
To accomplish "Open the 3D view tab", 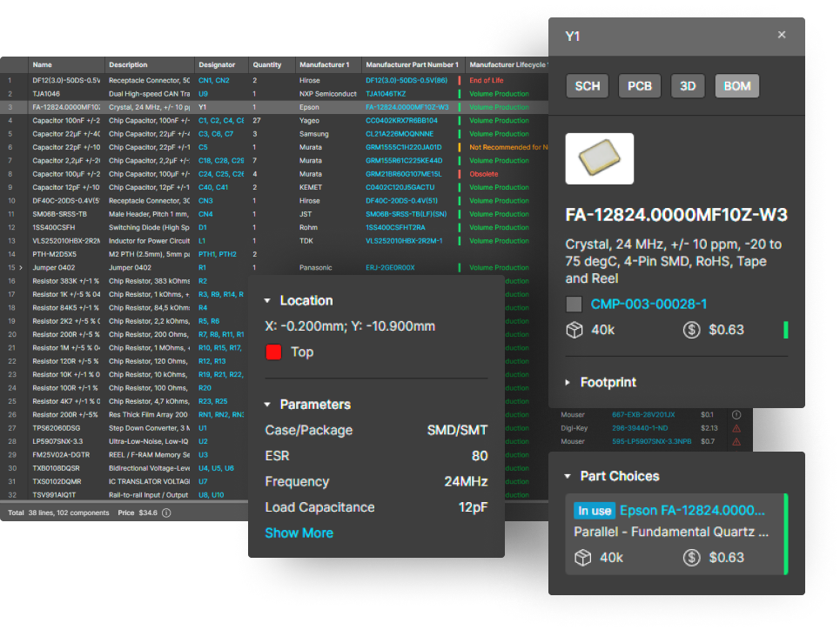I will click(x=688, y=86).
